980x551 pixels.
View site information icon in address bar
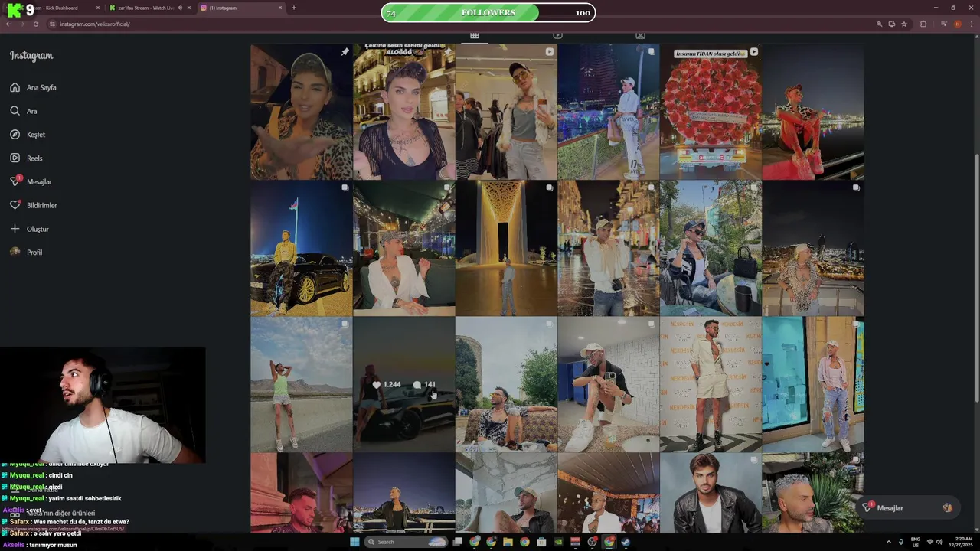[53, 24]
